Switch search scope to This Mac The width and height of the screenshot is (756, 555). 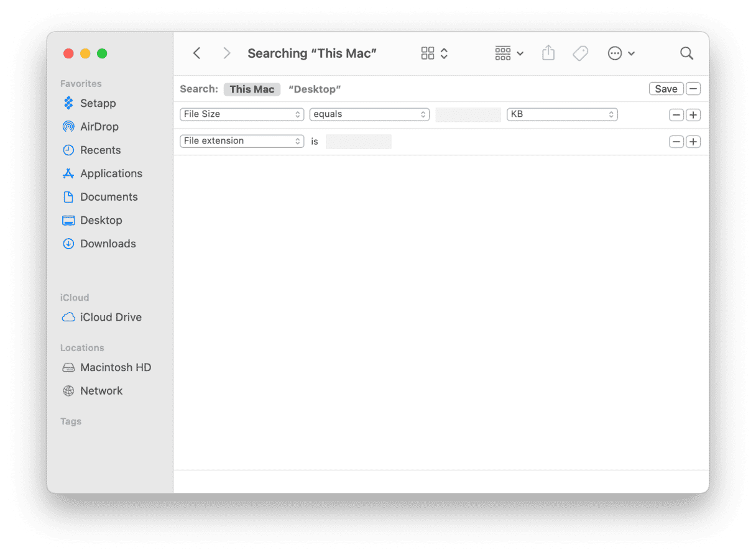pos(252,89)
